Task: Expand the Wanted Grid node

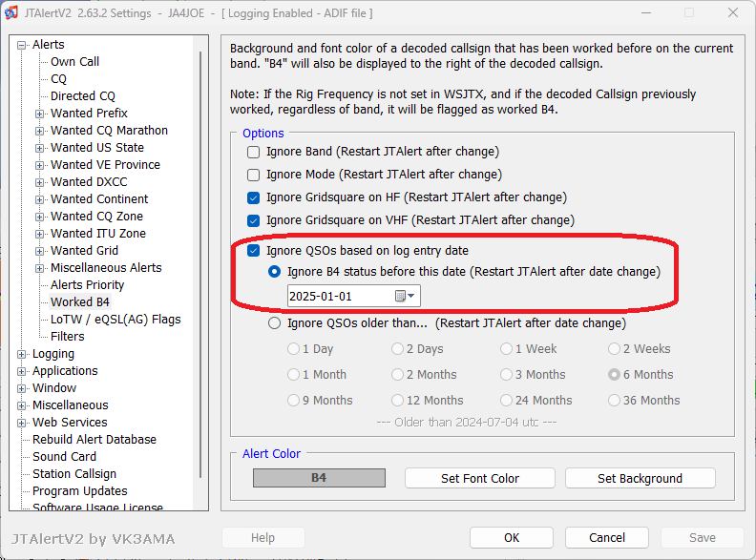Action: click(39, 251)
